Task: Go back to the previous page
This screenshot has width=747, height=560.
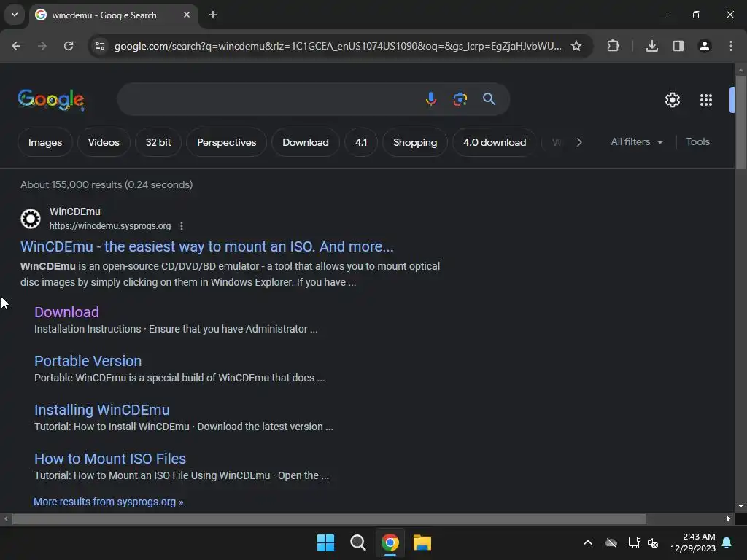Action: tap(16, 46)
